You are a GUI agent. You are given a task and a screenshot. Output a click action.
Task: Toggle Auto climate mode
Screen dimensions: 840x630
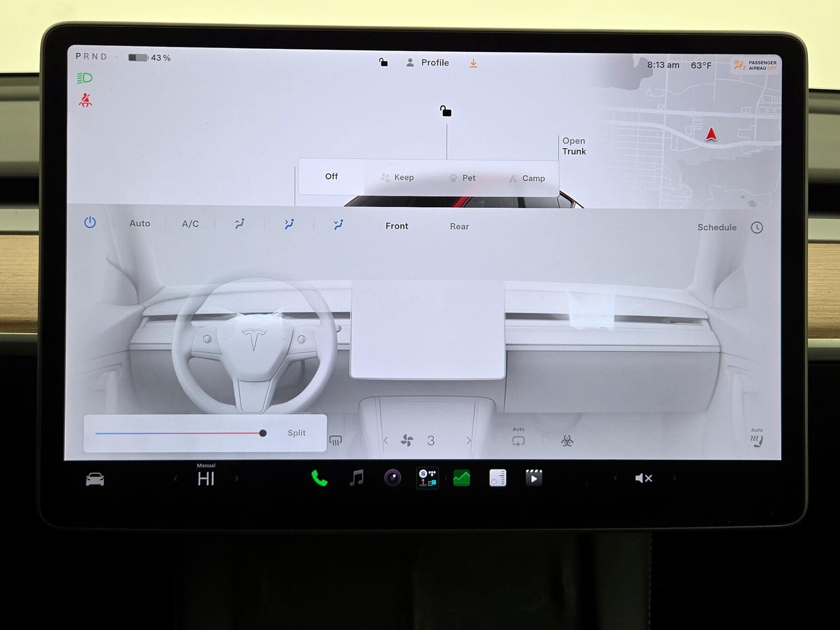140,223
